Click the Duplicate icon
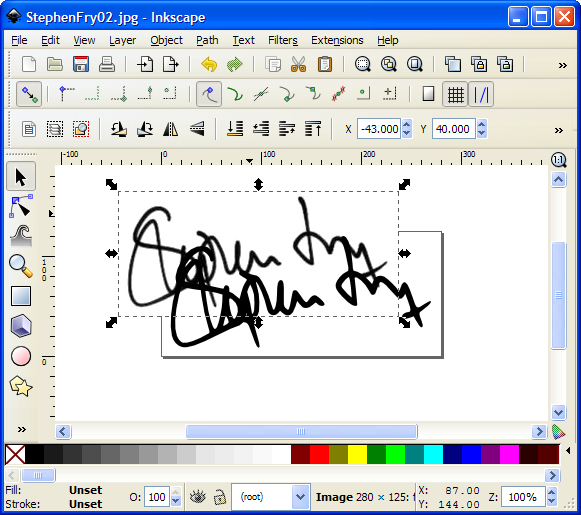The image size is (581, 515). (453, 64)
